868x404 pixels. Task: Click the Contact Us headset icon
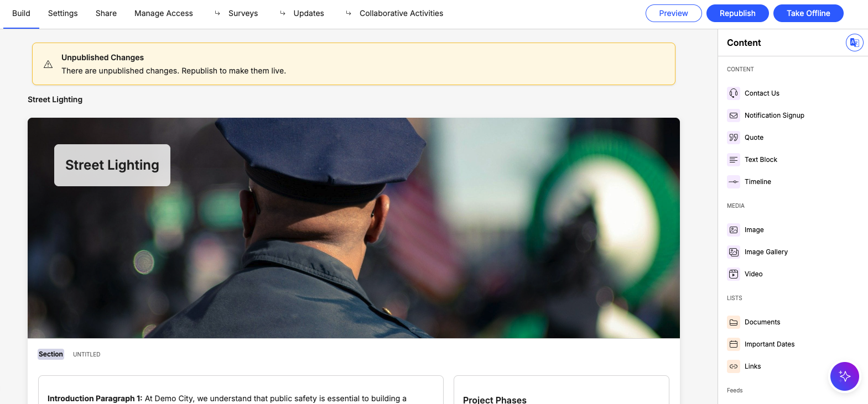point(733,93)
